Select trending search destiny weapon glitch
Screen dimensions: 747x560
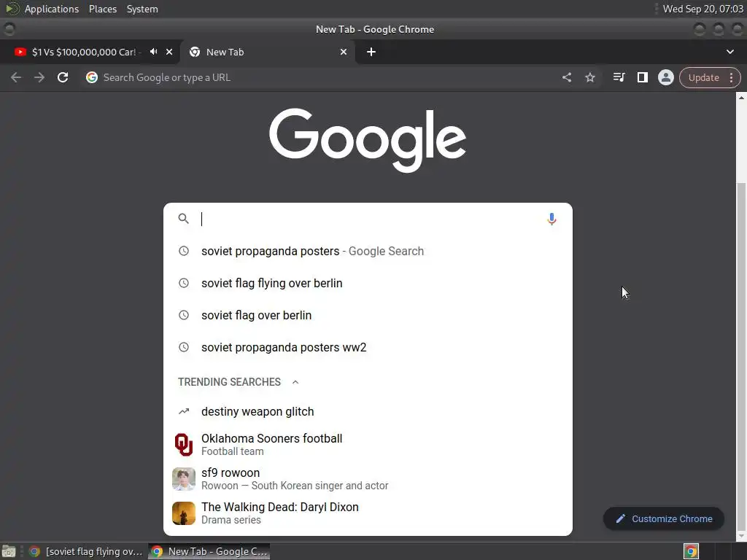[x=368, y=411]
